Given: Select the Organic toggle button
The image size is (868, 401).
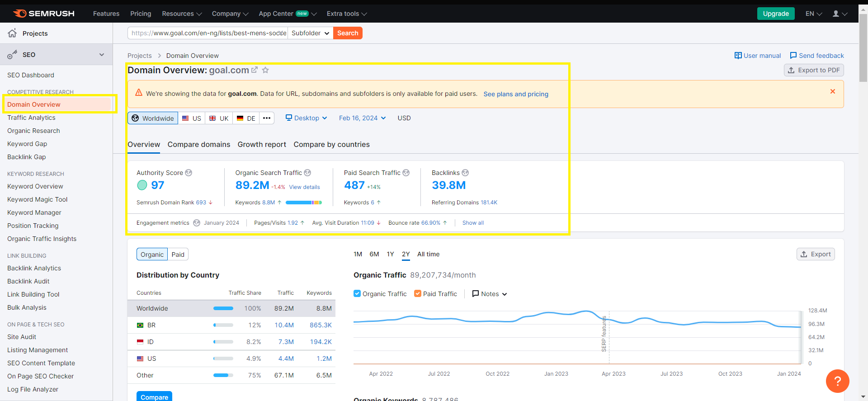Looking at the screenshot, I should 152,254.
